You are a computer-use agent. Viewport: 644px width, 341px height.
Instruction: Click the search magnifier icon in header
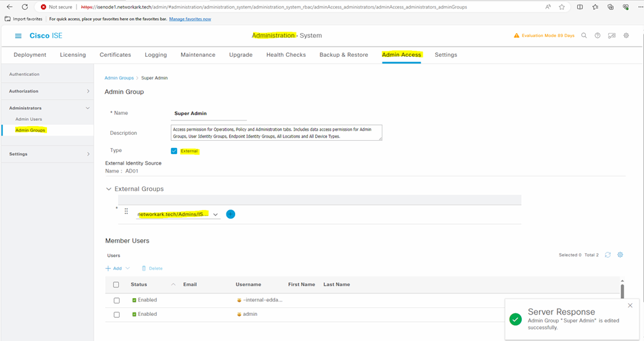click(x=584, y=36)
